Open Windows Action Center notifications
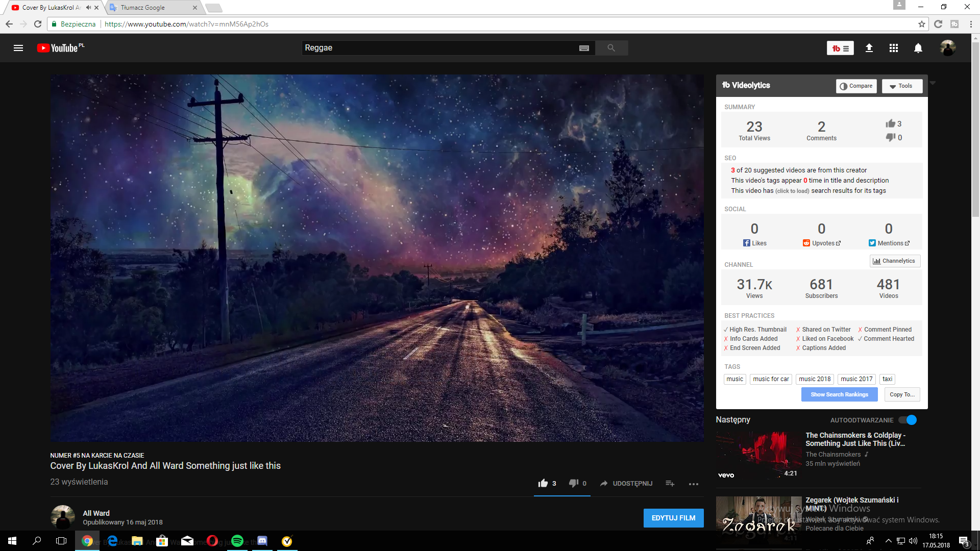 click(x=963, y=541)
